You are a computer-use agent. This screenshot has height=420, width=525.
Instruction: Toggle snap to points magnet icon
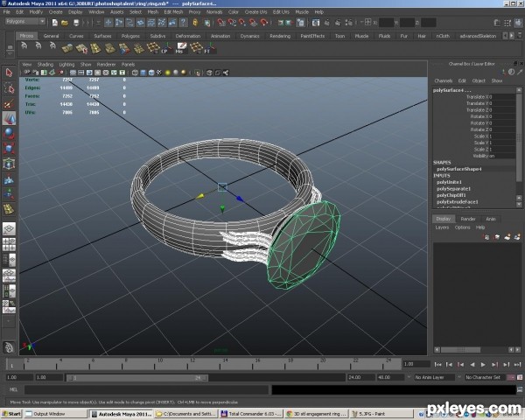click(242, 23)
